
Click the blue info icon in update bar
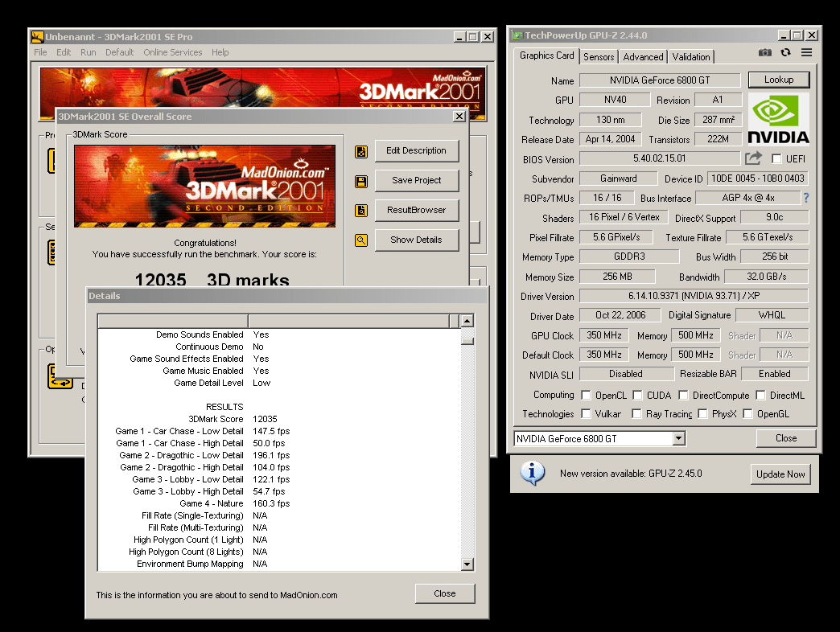[532, 473]
